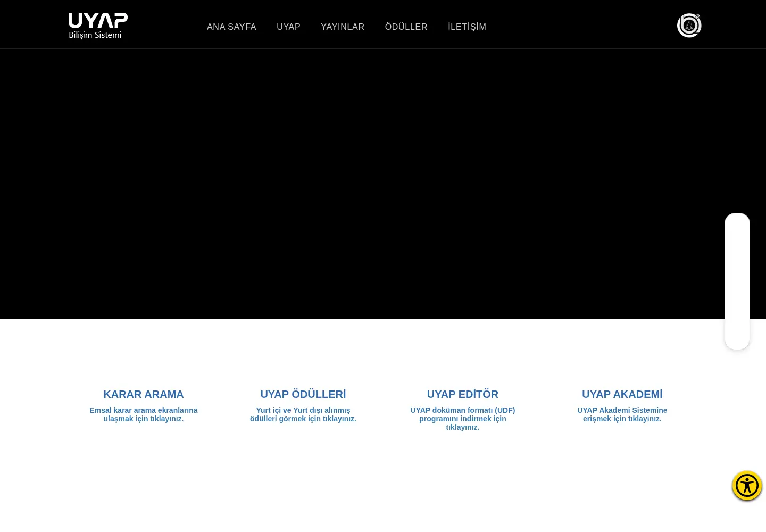Open the UYAP EDİTÖR heading link
This screenshot has height=532, width=766.
pos(463,394)
